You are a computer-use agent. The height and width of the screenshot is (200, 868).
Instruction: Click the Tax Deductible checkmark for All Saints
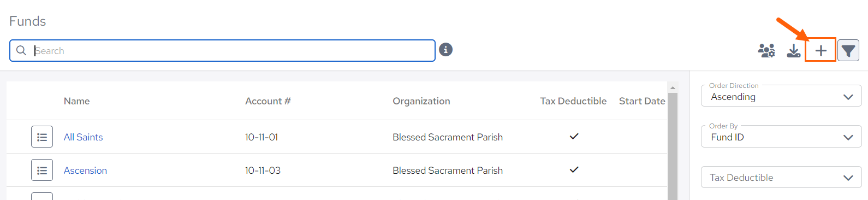click(574, 136)
